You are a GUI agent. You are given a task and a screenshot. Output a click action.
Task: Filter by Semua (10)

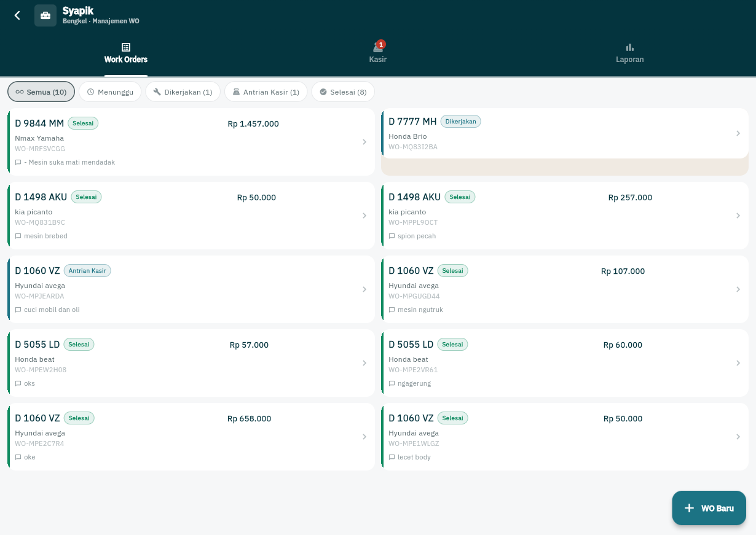[41, 92]
